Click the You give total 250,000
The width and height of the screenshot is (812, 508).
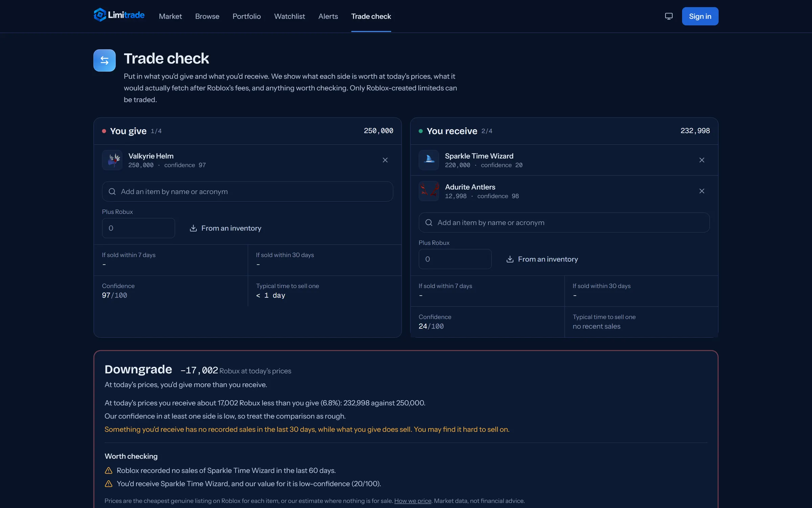pos(378,131)
